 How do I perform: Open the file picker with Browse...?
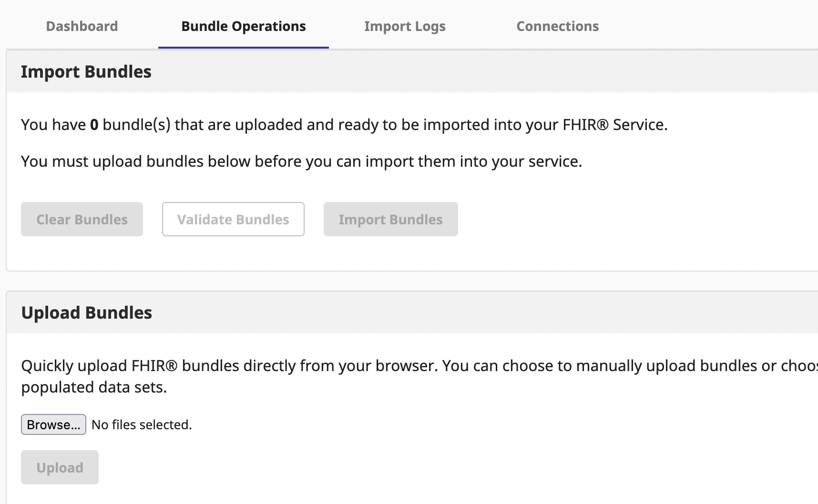(53, 424)
